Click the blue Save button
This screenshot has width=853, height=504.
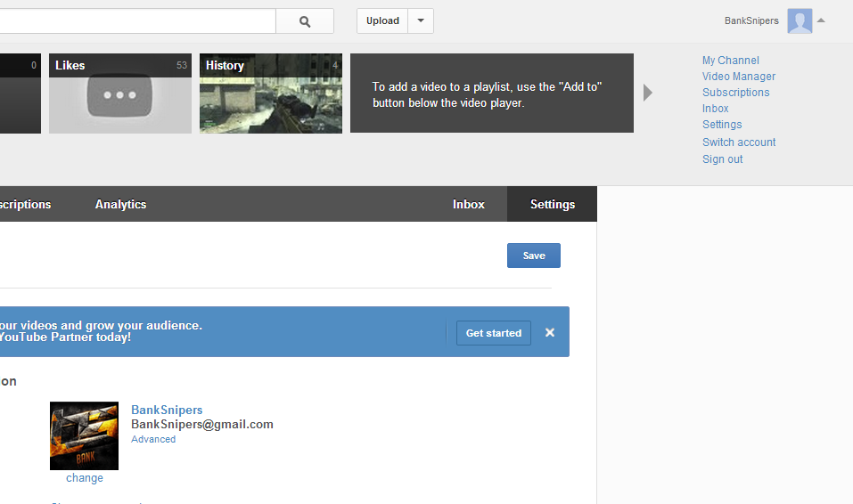(534, 256)
